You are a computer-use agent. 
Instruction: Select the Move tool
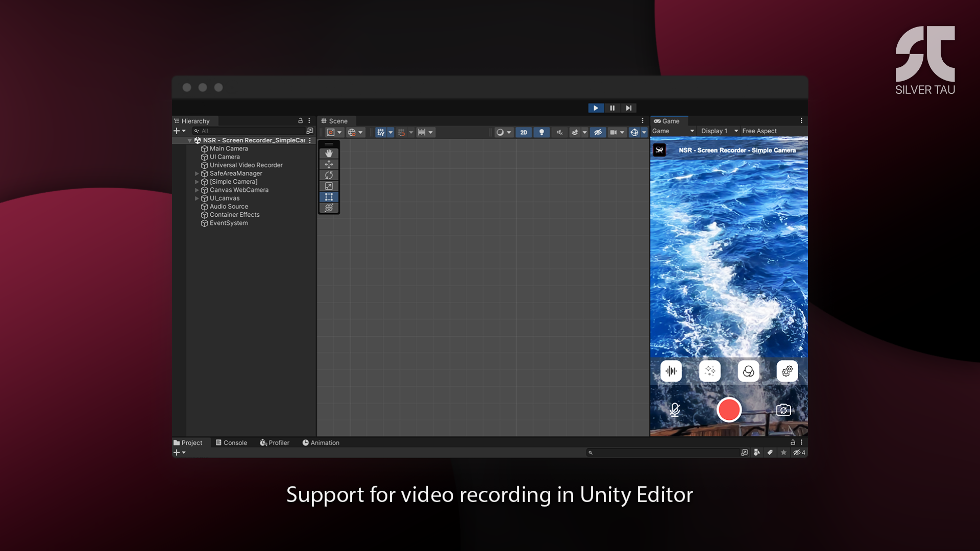329,164
